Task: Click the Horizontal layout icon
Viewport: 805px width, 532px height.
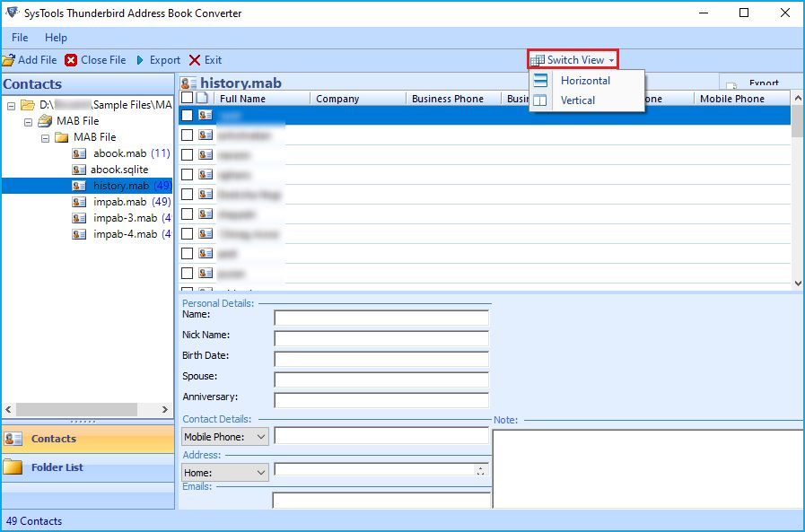Action: [x=540, y=80]
